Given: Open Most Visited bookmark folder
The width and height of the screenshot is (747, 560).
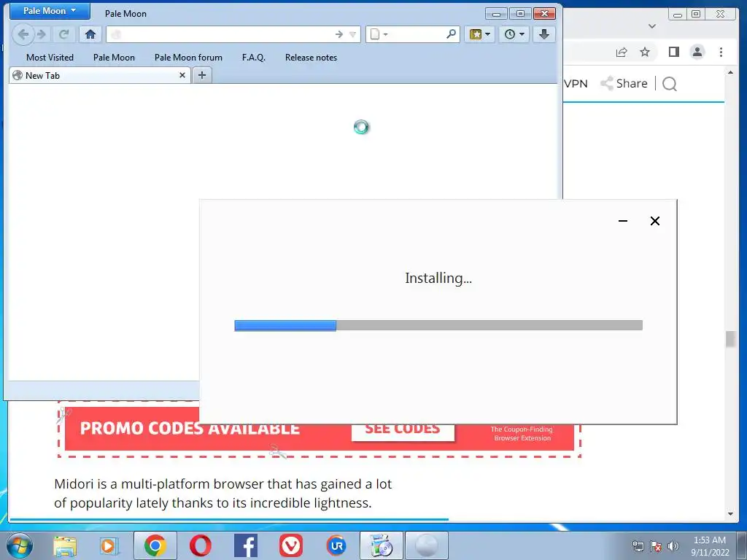Looking at the screenshot, I should tap(50, 57).
